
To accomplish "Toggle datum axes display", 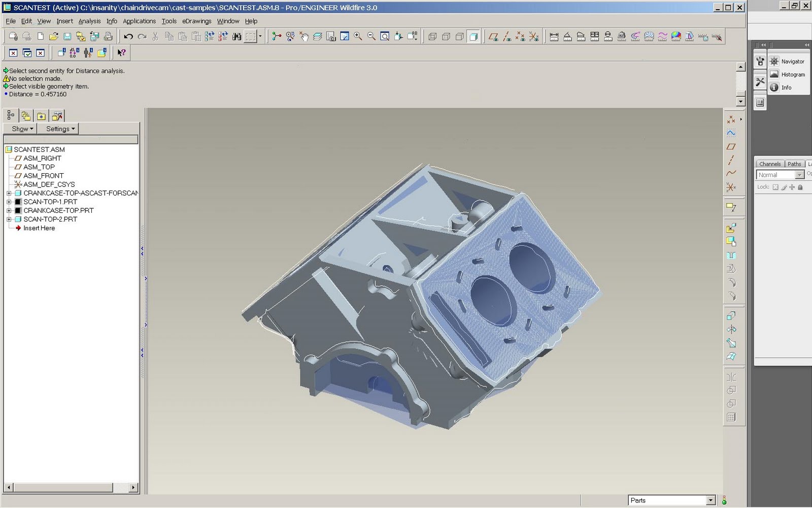I will point(507,37).
